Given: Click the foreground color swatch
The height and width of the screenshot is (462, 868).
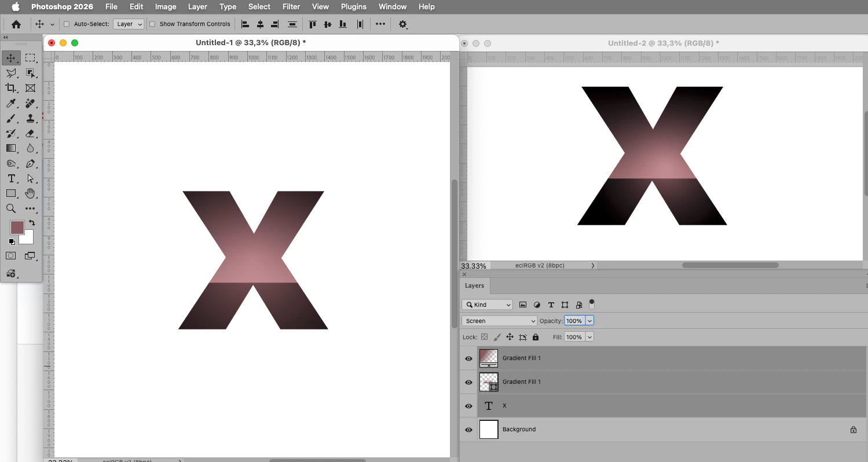Looking at the screenshot, I should pyautogui.click(x=17, y=227).
